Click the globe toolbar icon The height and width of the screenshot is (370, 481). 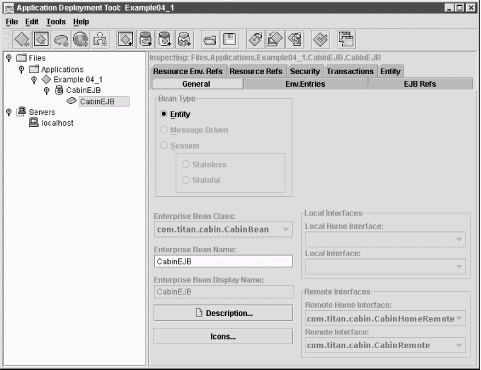pyautogui.click(x=81, y=39)
